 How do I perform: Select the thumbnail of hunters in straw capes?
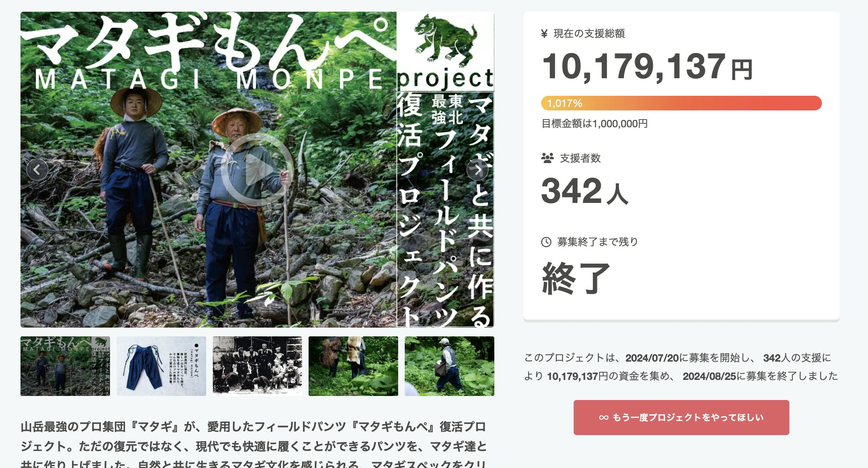[x=353, y=366]
